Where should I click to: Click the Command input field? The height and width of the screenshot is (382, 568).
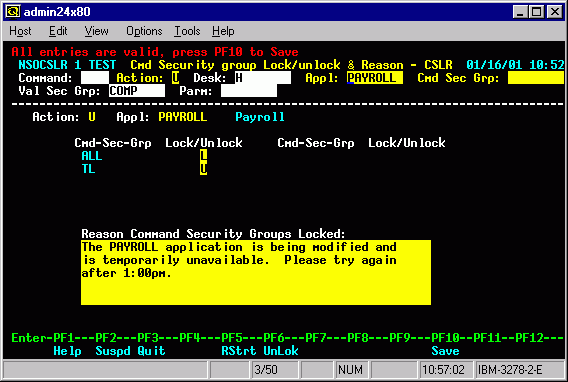point(95,78)
